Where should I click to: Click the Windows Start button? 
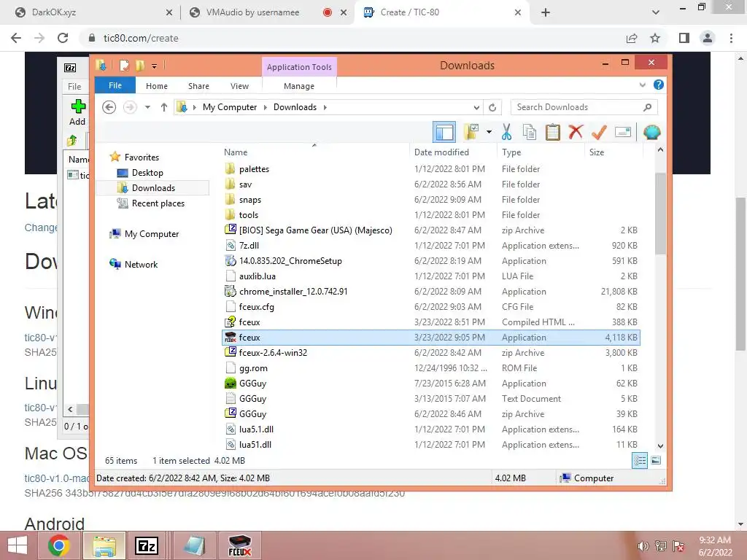pyautogui.click(x=18, y=545)
